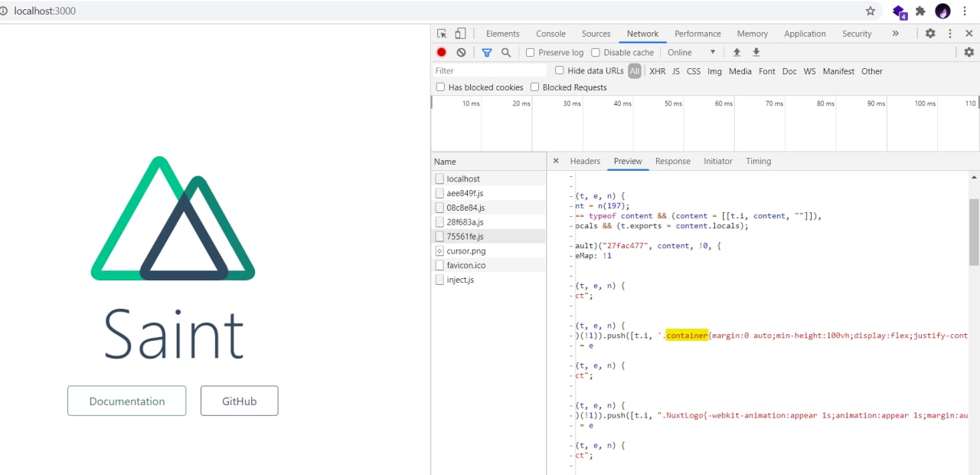Click the GitHub button on the page
The width and height of the screenshot is (980, 475).
point(240,401)
